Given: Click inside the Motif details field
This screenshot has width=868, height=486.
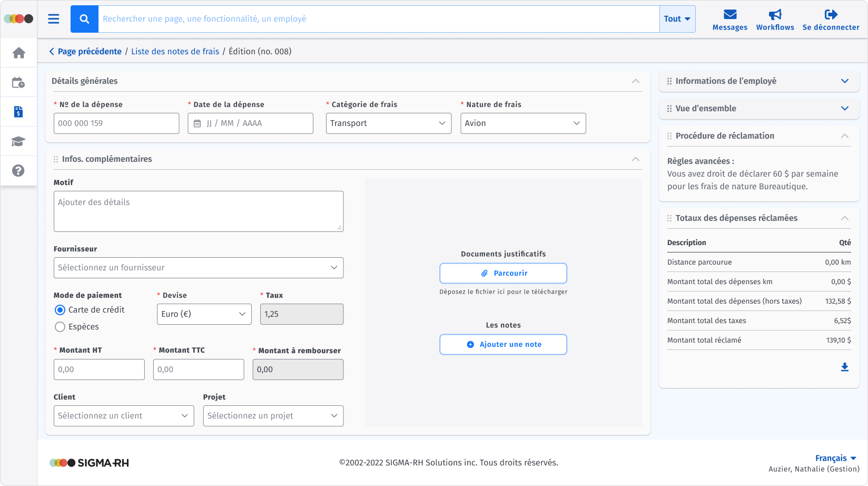Looking at the screenshot, I should (198, 211).
